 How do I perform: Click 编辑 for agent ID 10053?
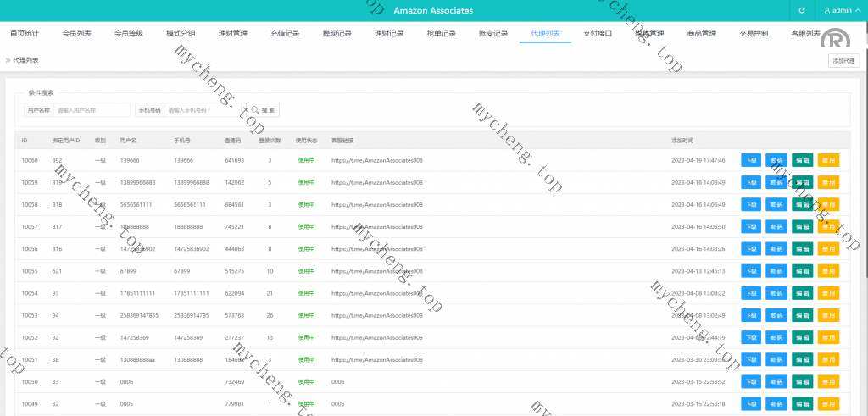(802, 315)
